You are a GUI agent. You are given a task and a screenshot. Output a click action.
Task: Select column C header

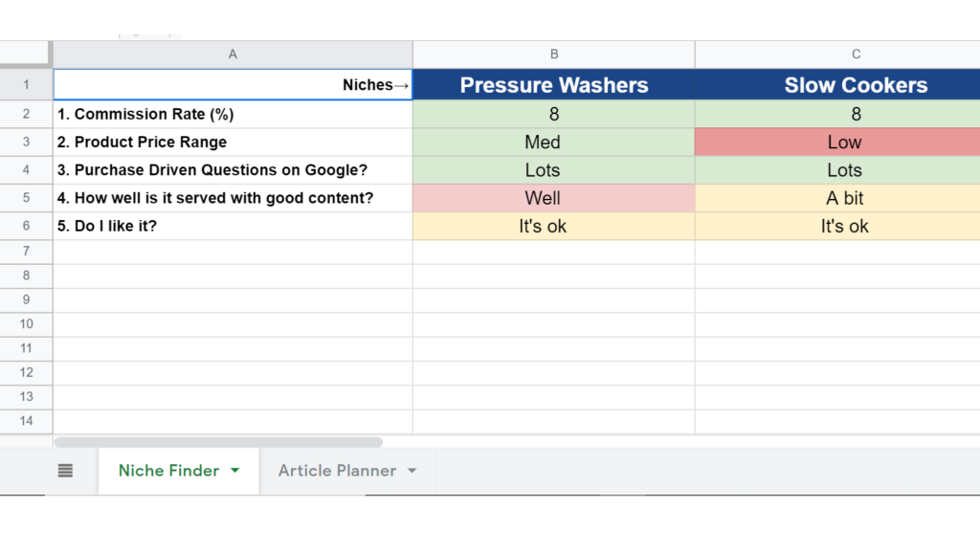pyautogui.click(x=856, y=55)
